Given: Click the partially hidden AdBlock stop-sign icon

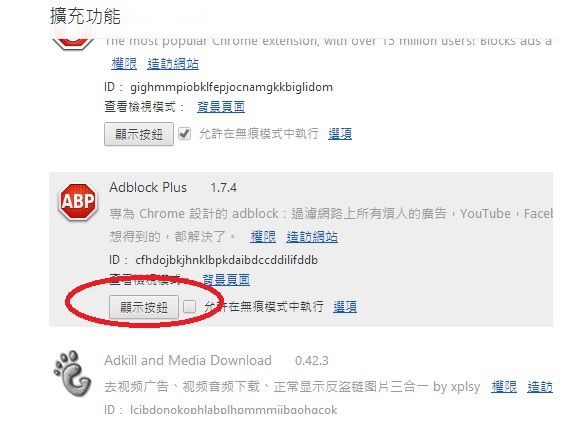Looking at the screenshot, I should [x=73, y=42].
